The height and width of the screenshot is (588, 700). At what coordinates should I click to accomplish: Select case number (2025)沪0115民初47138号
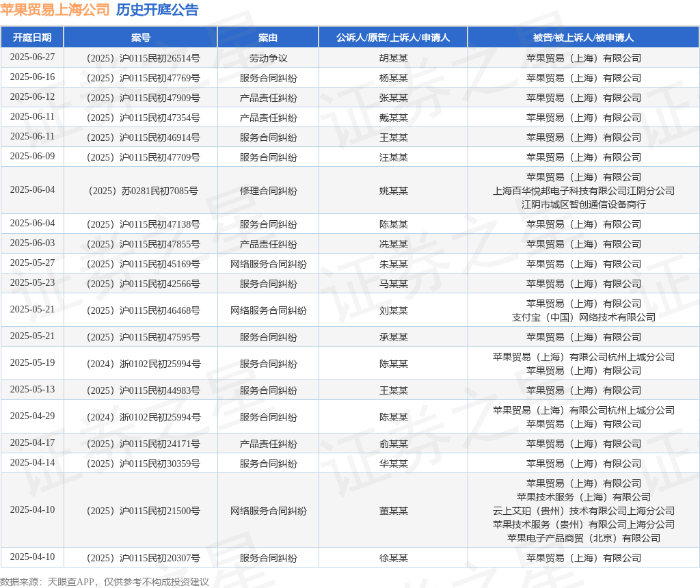pyautogui.click(x=144, y=224)
